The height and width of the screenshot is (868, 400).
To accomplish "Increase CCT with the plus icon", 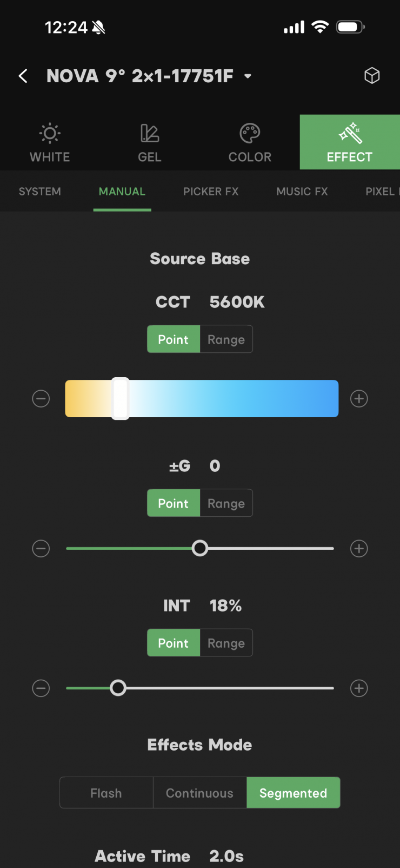I will tap(359, 399).
